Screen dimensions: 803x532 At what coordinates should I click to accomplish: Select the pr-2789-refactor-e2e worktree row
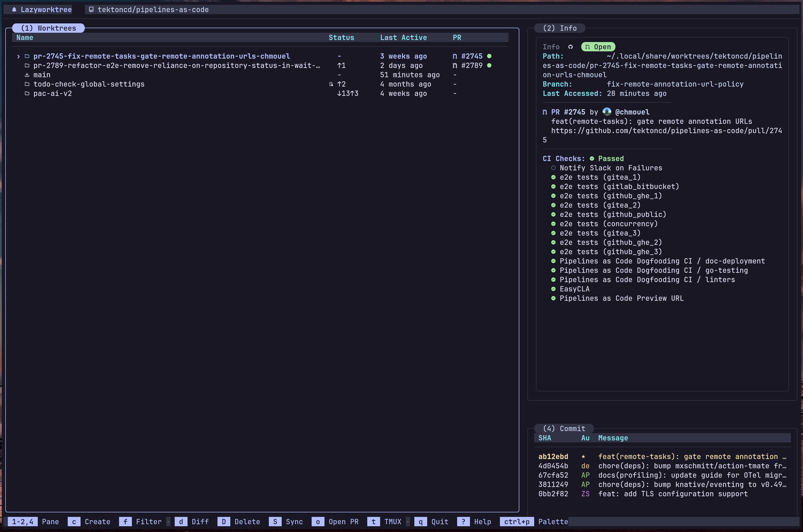point(260,65)
